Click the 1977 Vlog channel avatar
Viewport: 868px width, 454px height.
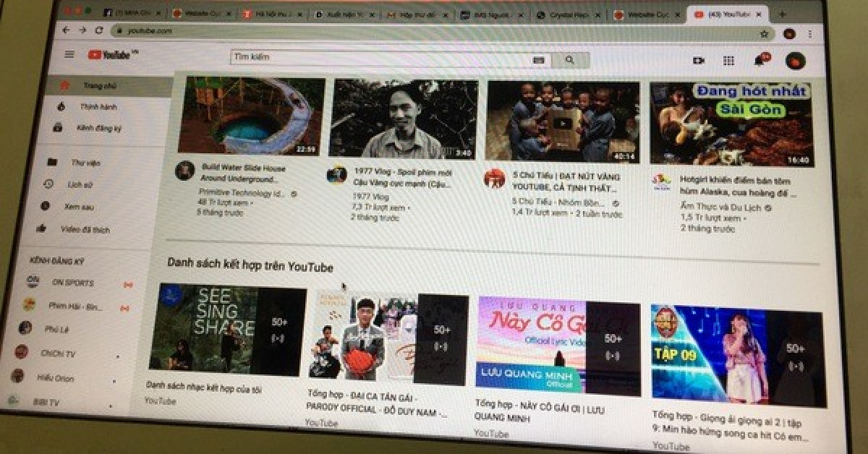click(x=336, y=174)
